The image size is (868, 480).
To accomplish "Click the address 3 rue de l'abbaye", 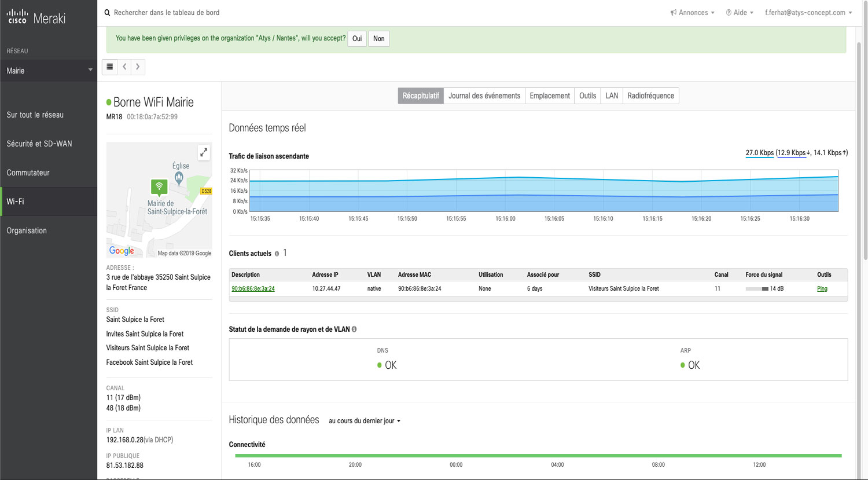I will click(x=158, y=283).
